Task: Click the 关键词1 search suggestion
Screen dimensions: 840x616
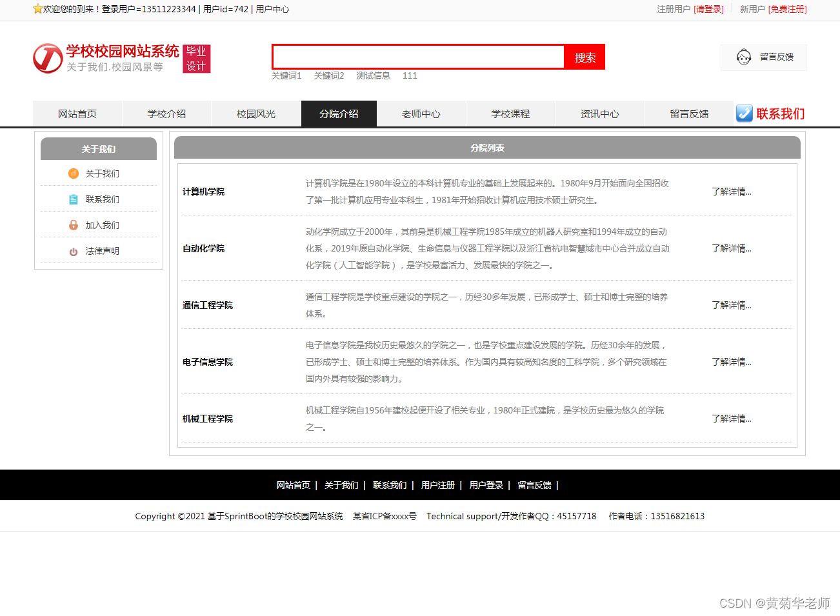Action: [x=286, y=75]
